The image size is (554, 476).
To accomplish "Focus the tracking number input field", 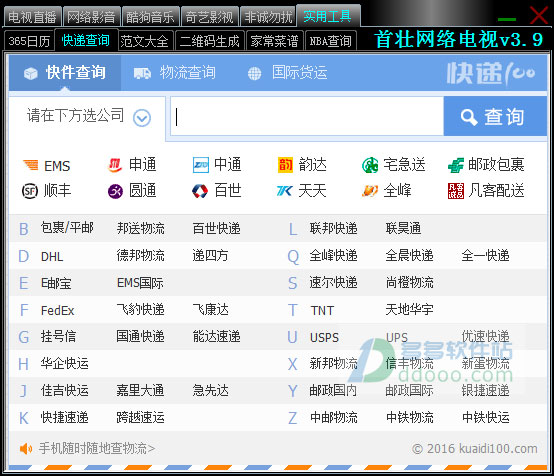I will pos(307,116).
